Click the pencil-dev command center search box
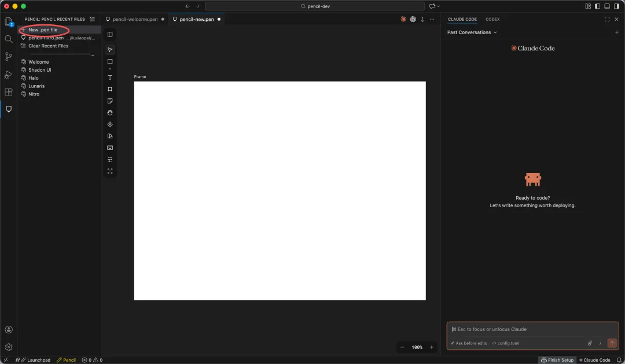Screen dimensions: 625x364 [315, 6]
